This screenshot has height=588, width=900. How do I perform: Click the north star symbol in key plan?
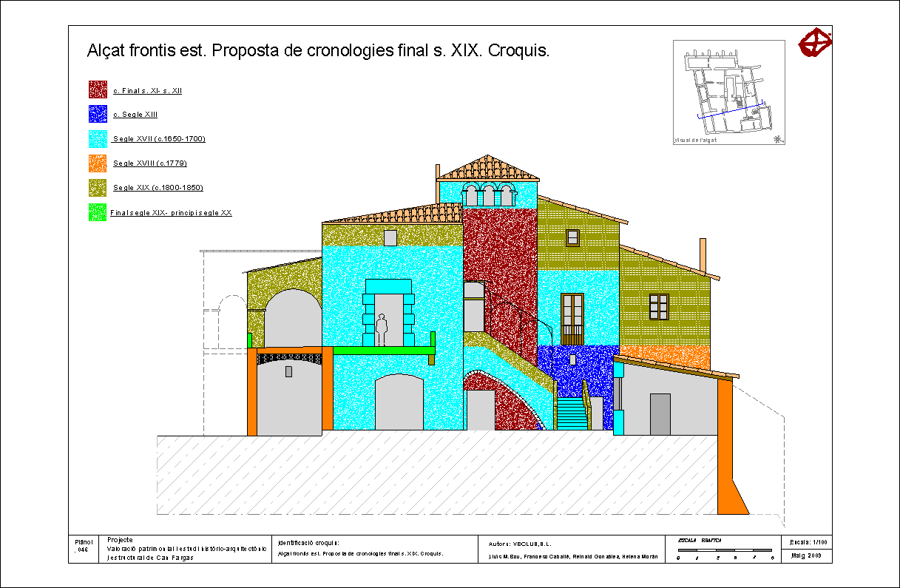click(x=776, y=139)
